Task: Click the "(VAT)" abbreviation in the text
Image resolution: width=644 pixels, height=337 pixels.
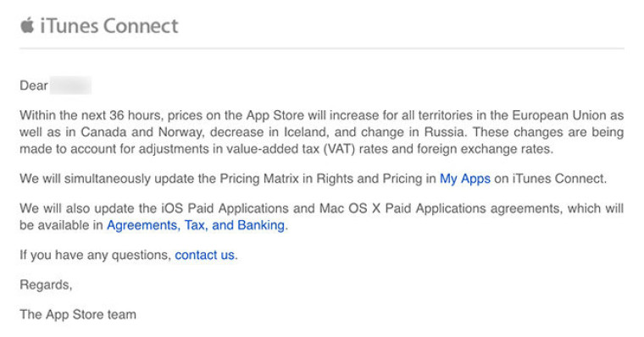Action: click(339, 149)
